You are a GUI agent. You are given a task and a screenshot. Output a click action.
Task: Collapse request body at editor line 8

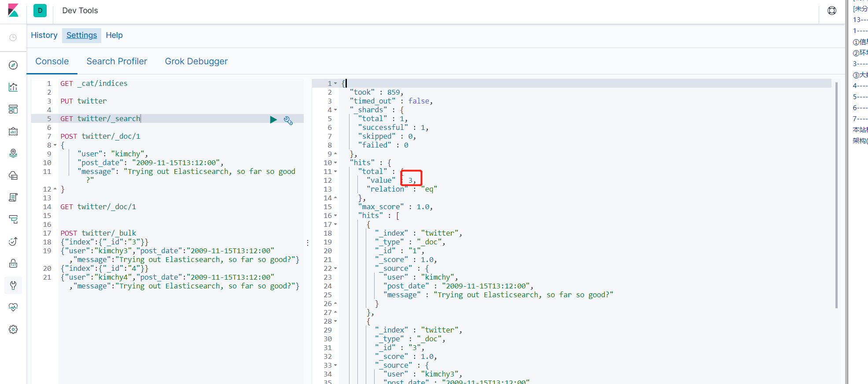[x=55, y=145]
